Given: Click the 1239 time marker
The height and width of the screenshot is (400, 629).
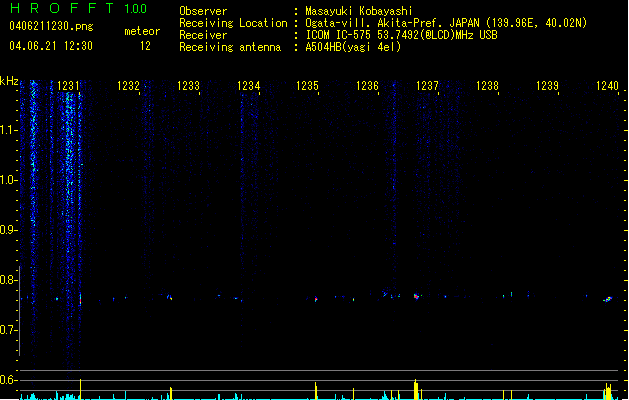Looking at the screenshot, I should 547,86.
